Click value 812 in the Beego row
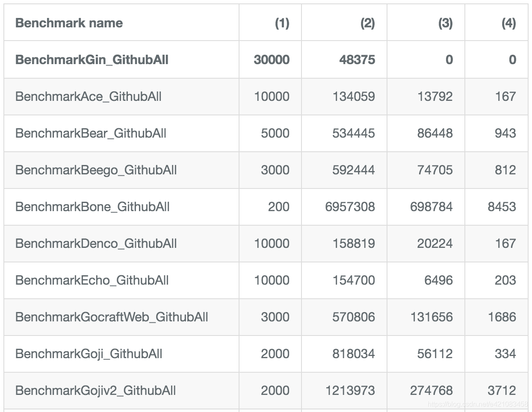 [x=505, y=170]
